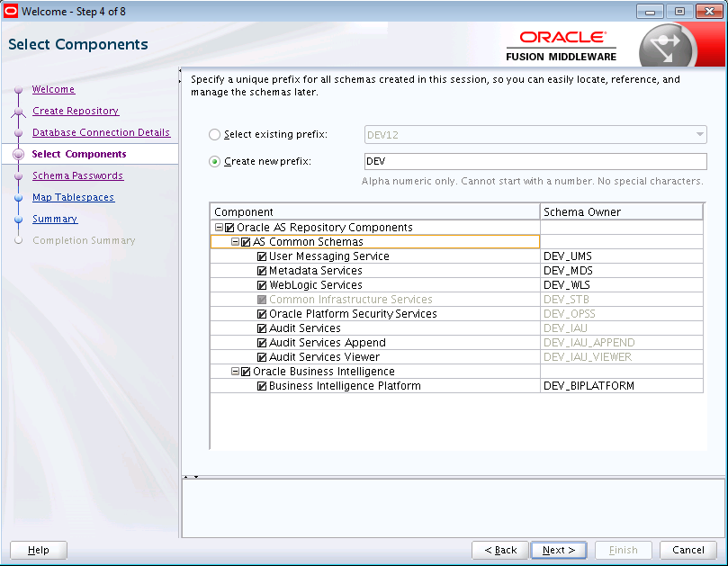Screen dimensions: 728x566
Task: Click the message output area at bottom
Action: (454, 508)
